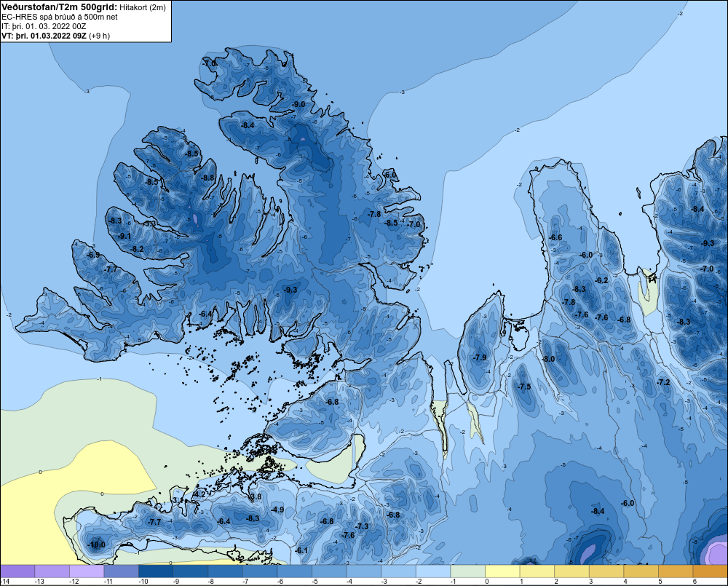Select the -9.1 temperature label
Viewport: 728px width, 586px height.
click(124, 237)
